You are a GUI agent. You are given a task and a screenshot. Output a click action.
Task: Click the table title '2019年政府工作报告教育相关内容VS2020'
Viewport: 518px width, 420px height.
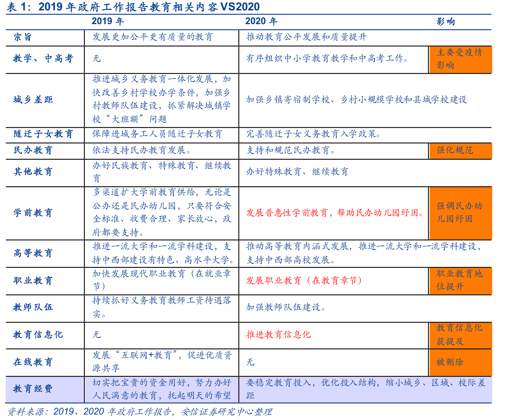149,7
